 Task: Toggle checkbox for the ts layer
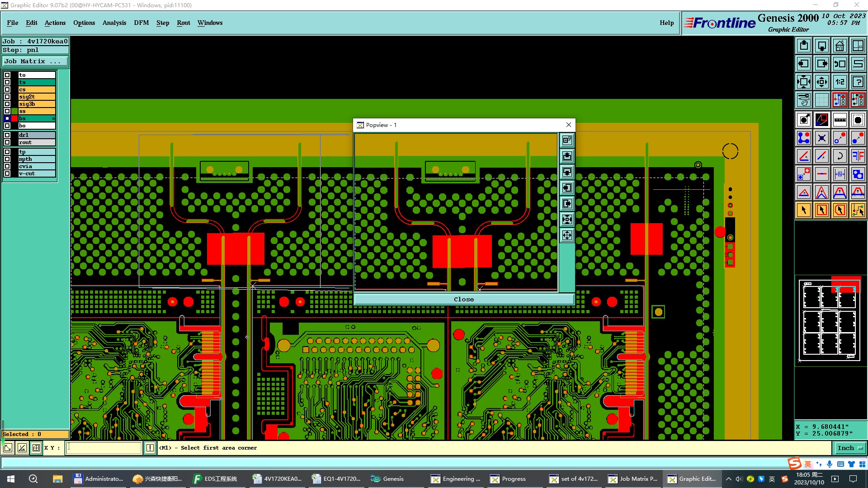[x=7, y=82]
